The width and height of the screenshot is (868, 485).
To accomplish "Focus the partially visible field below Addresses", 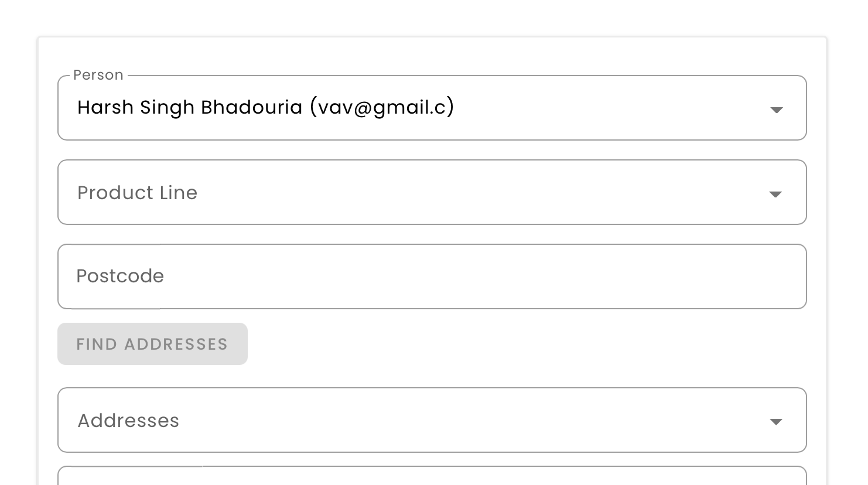I will click(432, 477).
